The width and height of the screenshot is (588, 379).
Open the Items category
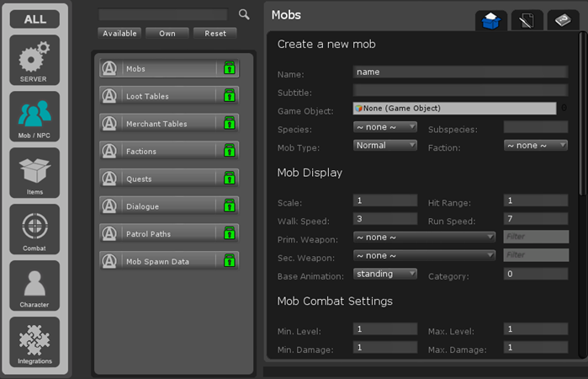34,173
